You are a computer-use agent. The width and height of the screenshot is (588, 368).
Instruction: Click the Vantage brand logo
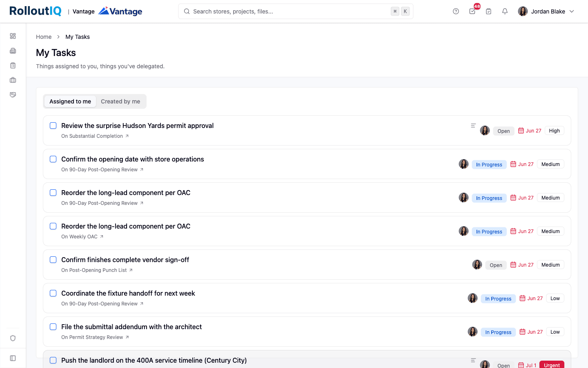pos(120,11)
